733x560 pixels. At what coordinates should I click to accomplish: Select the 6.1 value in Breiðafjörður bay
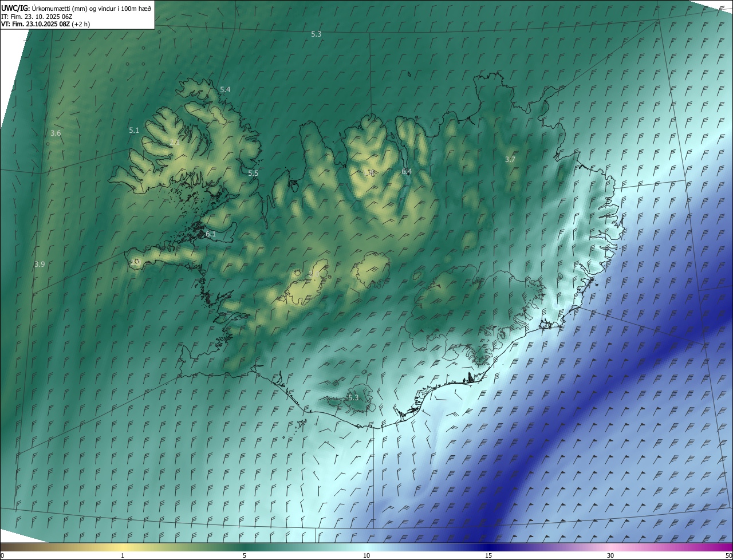[x=211, y=234]
